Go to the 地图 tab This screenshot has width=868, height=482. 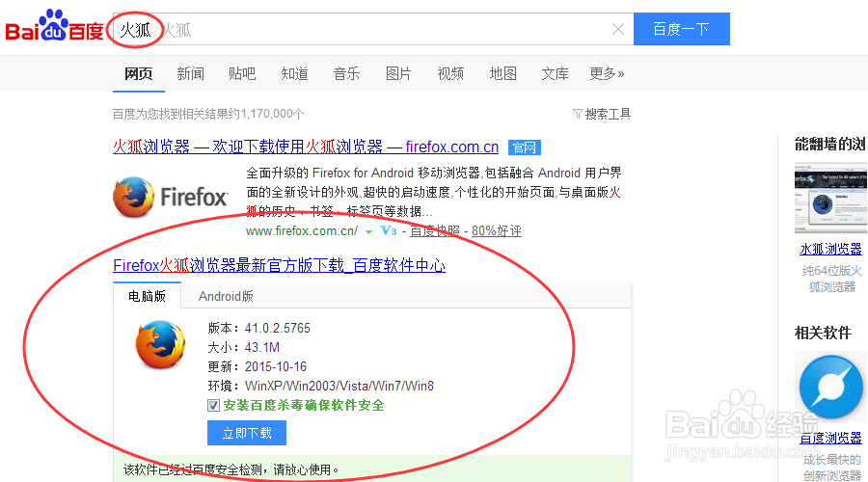pos(502,73)
